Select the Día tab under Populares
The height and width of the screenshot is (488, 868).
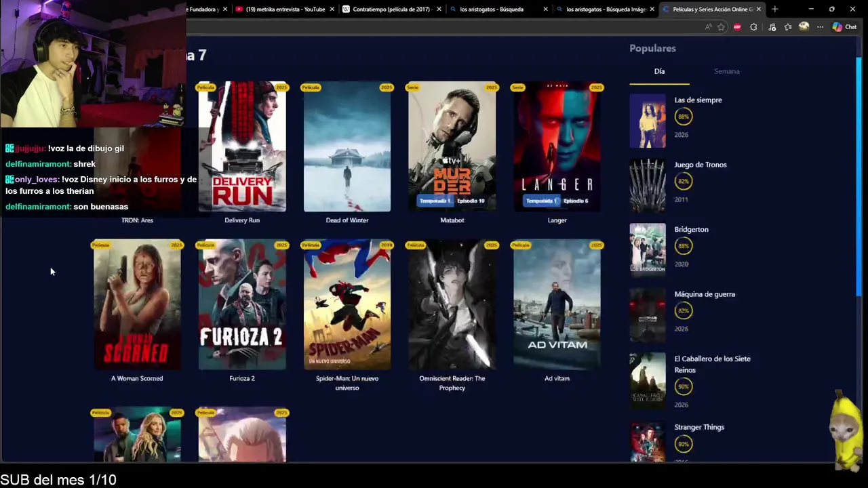[x=659, y=71]
